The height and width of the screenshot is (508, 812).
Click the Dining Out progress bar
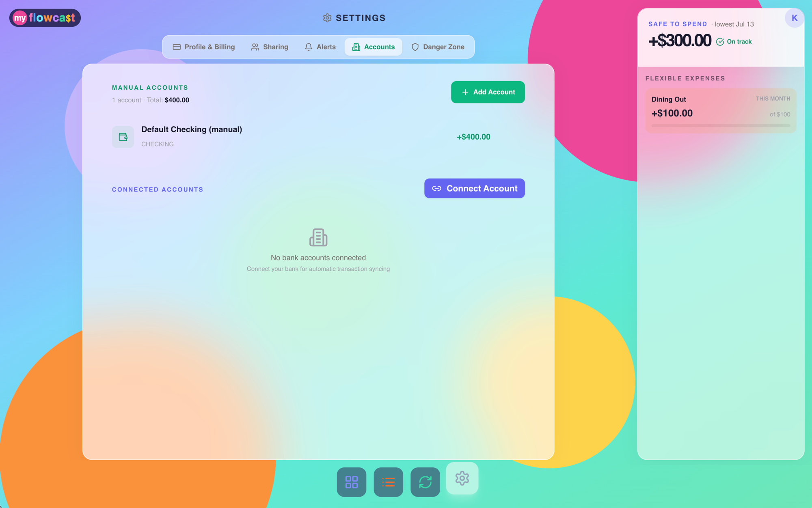point(721,126)
